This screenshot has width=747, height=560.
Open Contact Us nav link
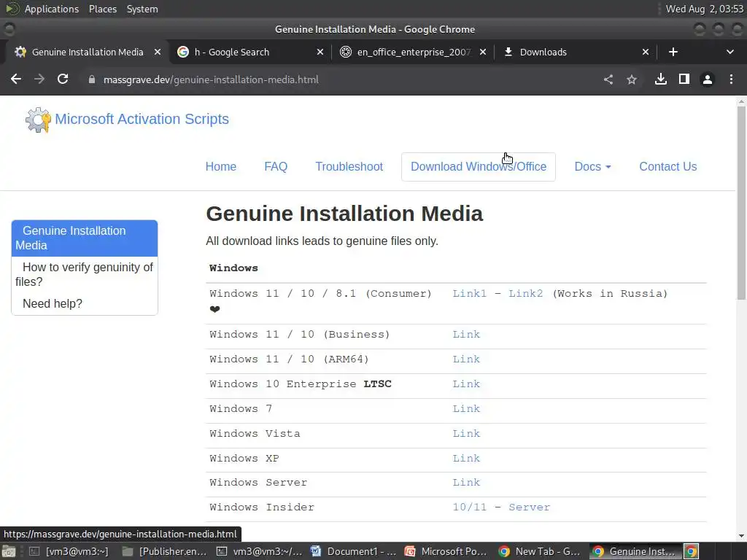pos(668,167)
